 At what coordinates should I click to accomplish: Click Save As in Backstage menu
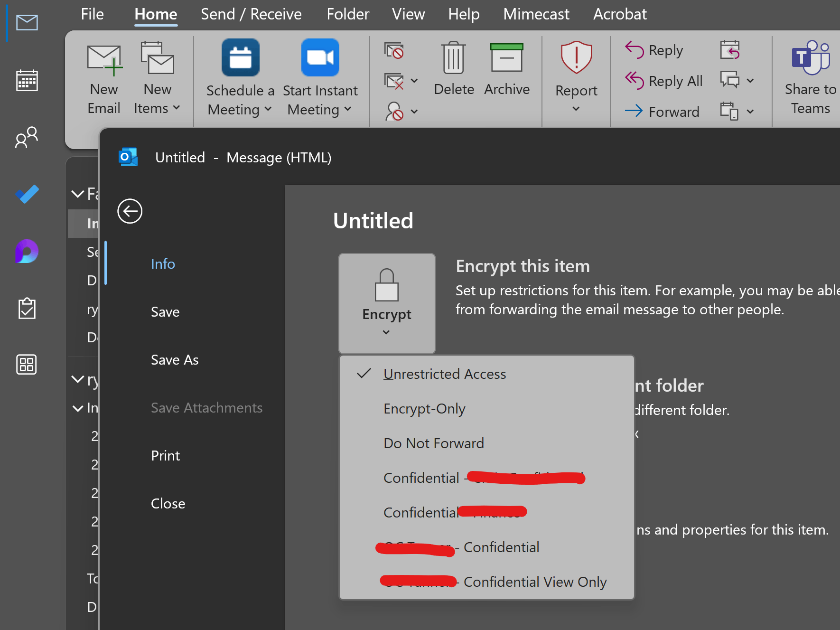click(175, 360)
